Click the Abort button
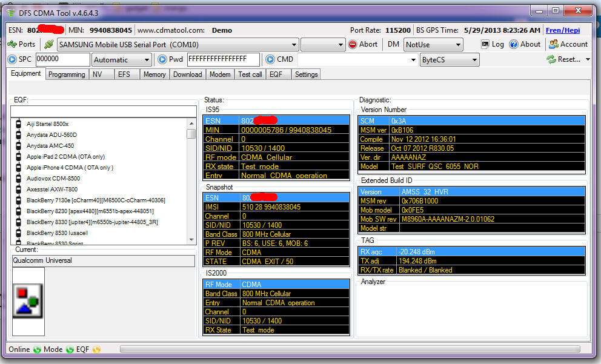Viewport: 601px width, 364px height. click(x=364, y=44)
